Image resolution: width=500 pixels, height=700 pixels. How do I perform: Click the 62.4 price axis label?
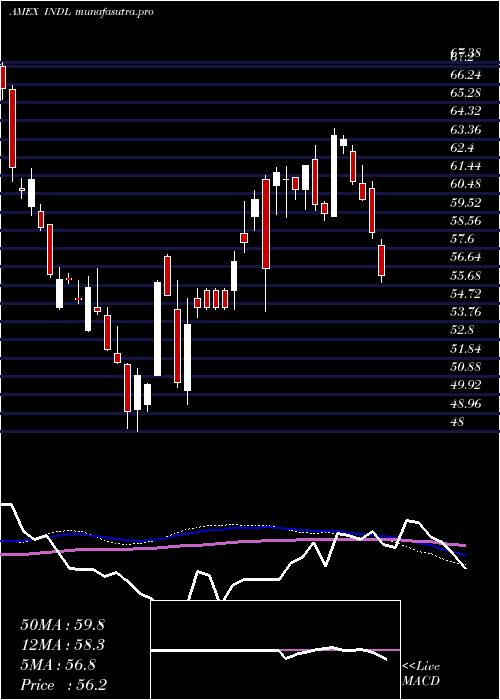(x=462, y=148)
